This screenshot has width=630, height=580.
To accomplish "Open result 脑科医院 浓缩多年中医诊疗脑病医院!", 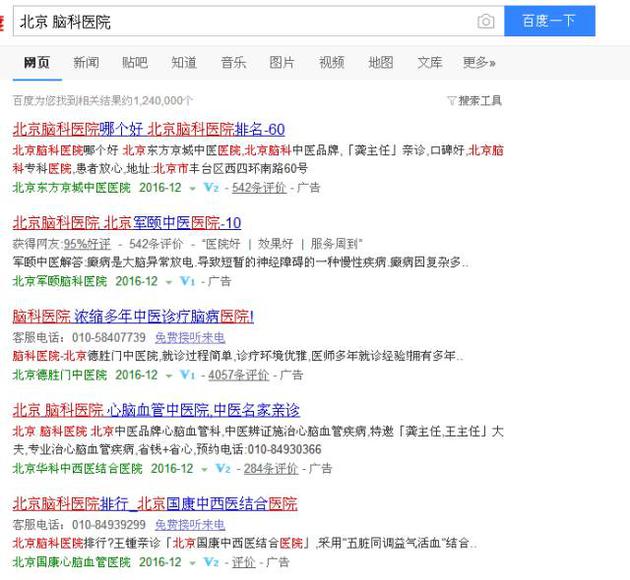I will [133, 317].
